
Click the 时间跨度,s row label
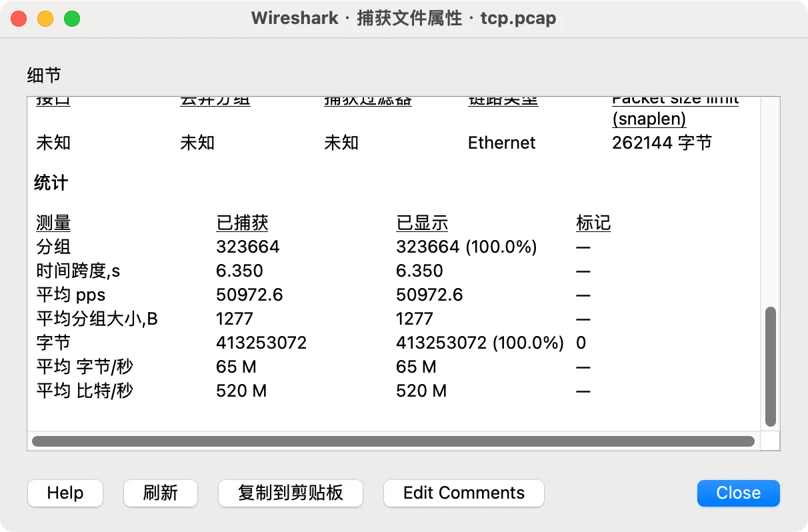click(78, 271)
